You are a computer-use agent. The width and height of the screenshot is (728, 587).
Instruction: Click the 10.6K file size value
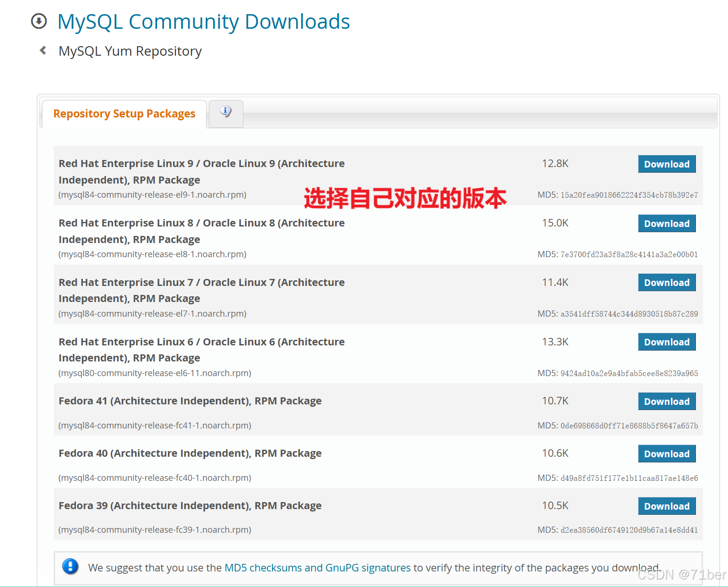[555, 453]
